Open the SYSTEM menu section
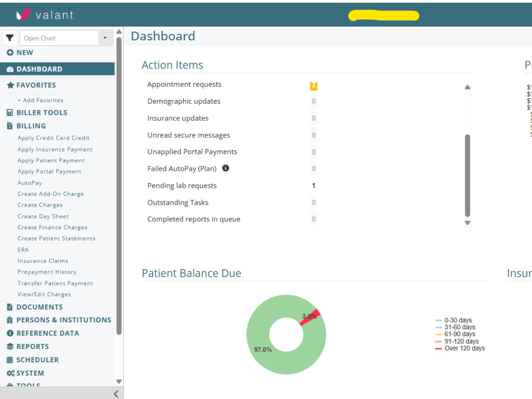The height and width of the screenshot is (399, 532). (x=30, y=373)
